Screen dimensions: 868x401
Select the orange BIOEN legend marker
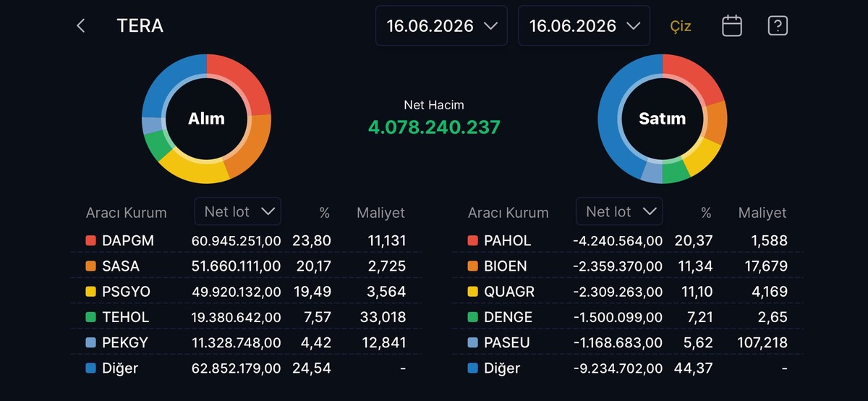pyautogui.click(x=473, y=266)
